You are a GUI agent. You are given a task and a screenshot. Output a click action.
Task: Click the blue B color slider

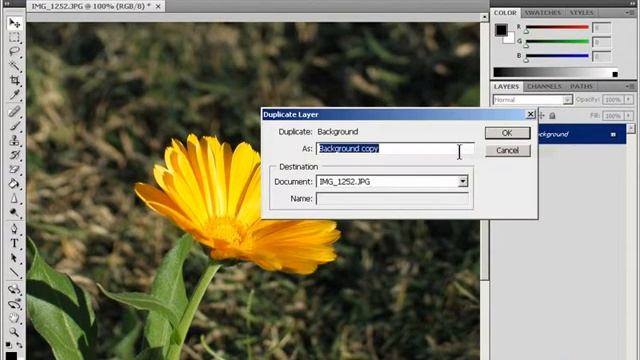[557, 56]
